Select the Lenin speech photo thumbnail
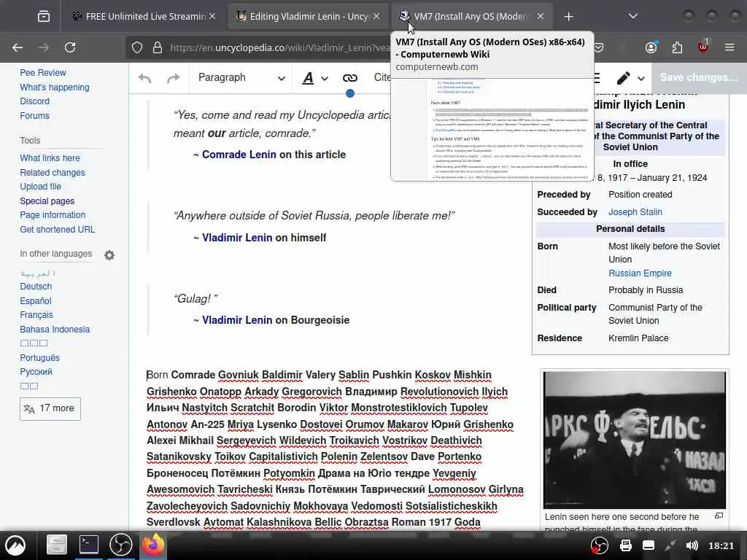The image size is (747, 560). (x=634, y=440)
